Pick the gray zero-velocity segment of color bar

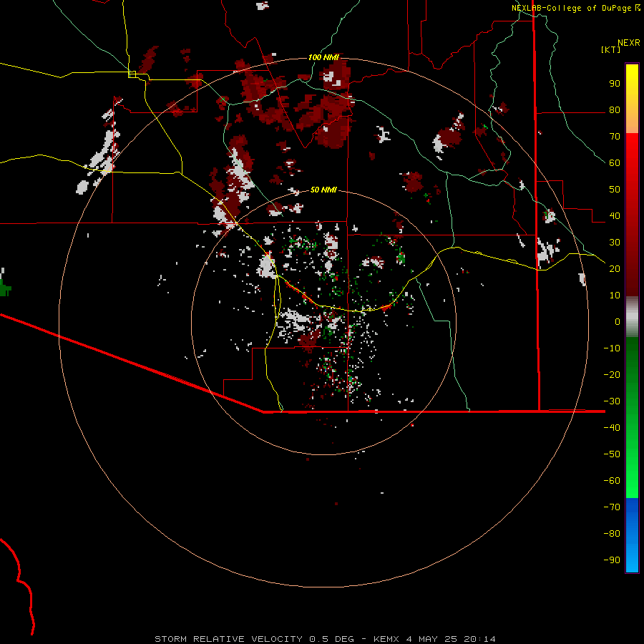click(x=632, y=317)
